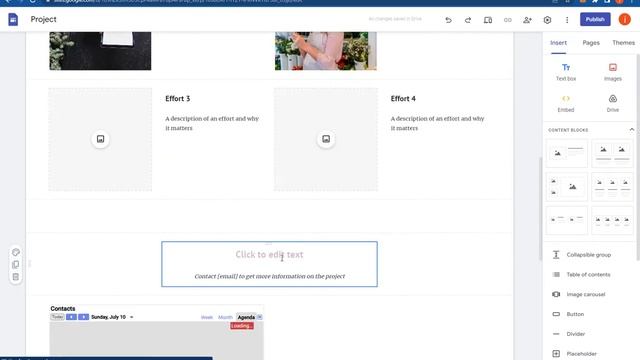Image resolution: width=640 pixels, height=360 pixels.
Task: Switch to the Themes tab
Action: [x=623, y=43]
